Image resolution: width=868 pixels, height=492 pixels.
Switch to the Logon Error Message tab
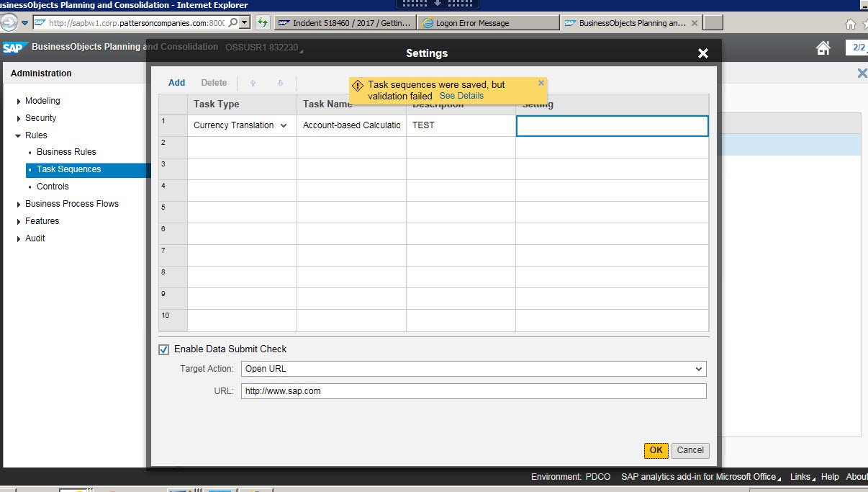click(x=488, y=23)
